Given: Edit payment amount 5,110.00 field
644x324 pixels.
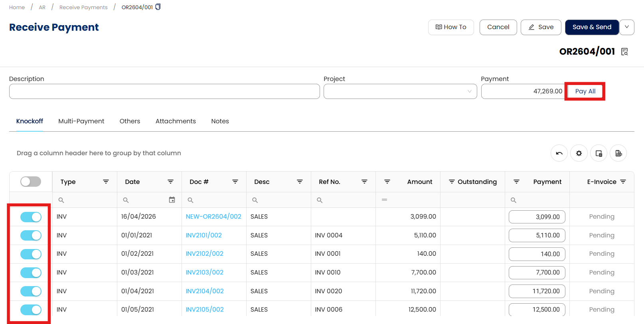Looking at the screenshot, I should [x=537, y=235].
